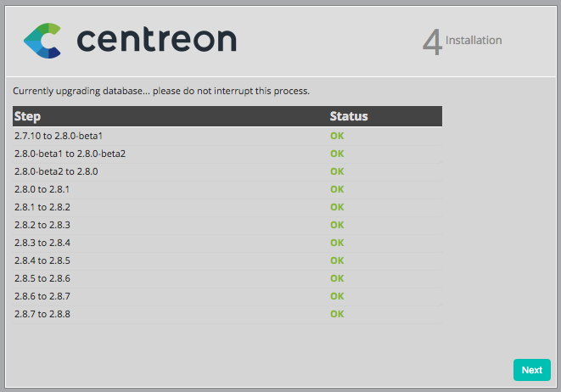Select the 2.8.4 to 2.8.5 row

pos(42,260)
